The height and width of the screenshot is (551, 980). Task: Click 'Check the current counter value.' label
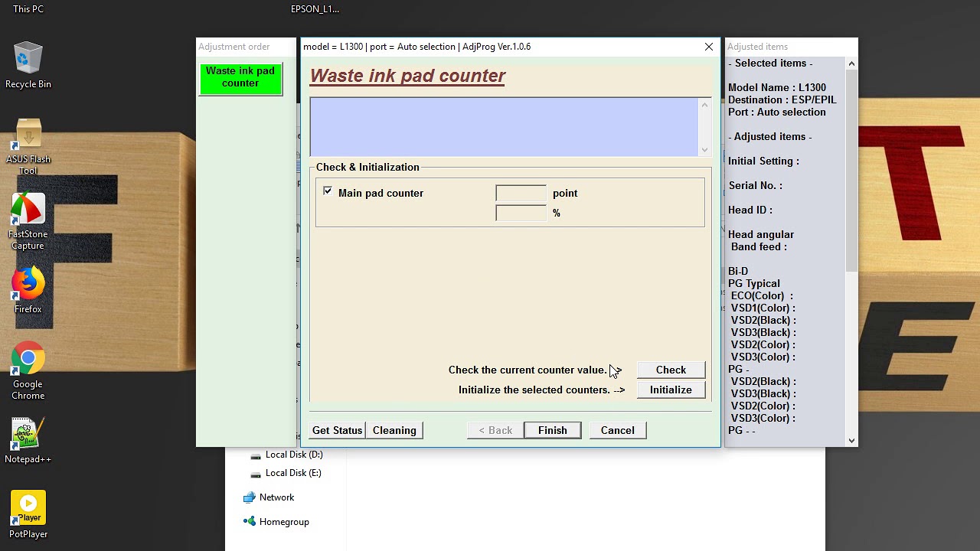point(528,370)
